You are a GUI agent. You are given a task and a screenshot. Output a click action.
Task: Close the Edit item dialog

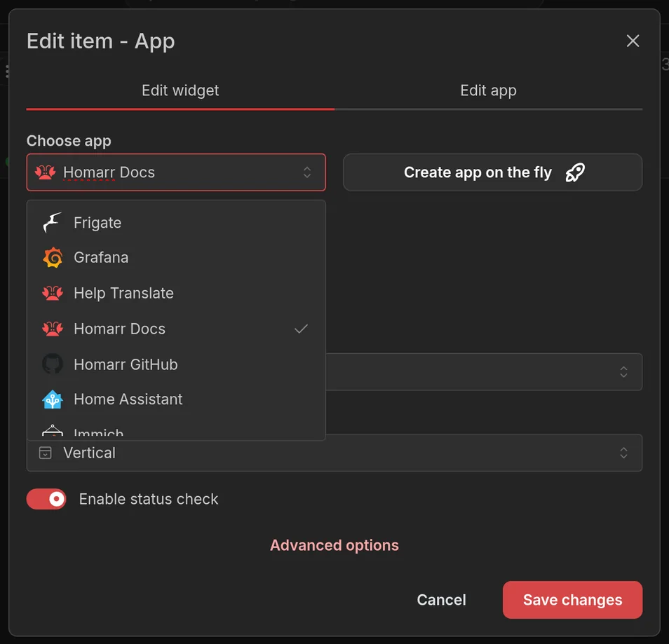point(633,41)
